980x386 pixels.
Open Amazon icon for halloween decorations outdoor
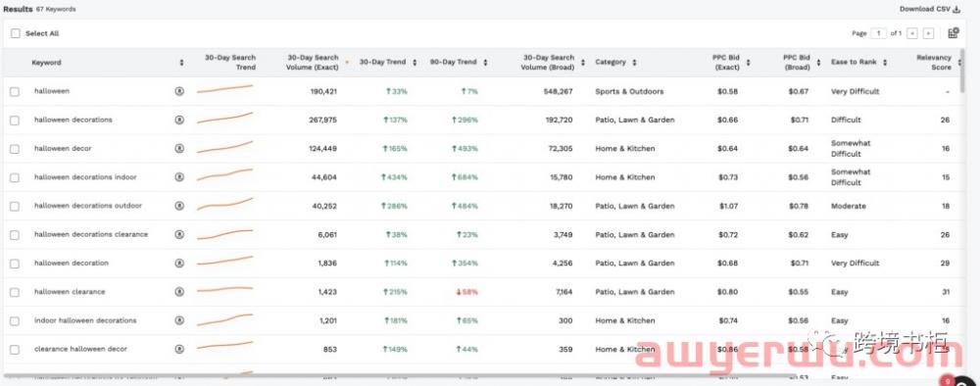(x=179, y=206)
